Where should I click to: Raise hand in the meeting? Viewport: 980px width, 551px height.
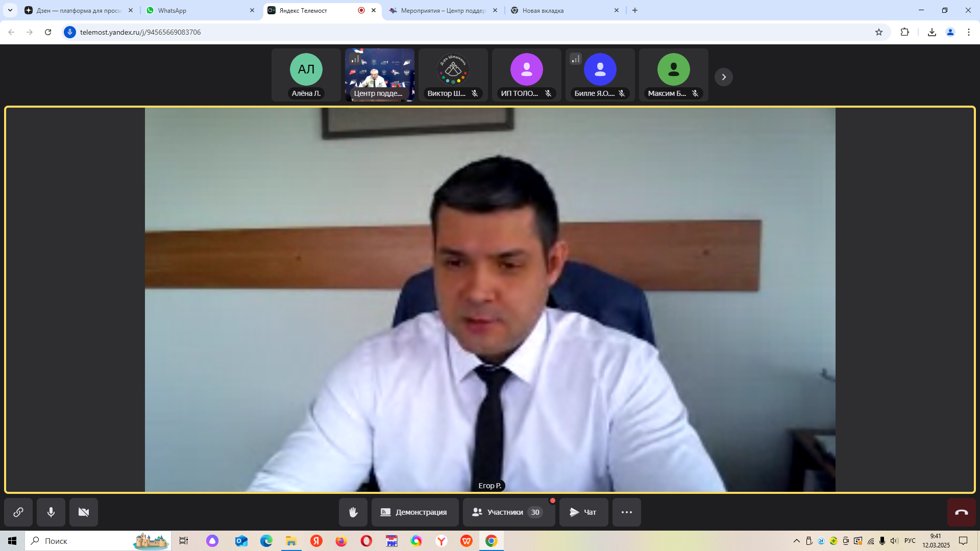pyautogui.click(x=353, y=512)
